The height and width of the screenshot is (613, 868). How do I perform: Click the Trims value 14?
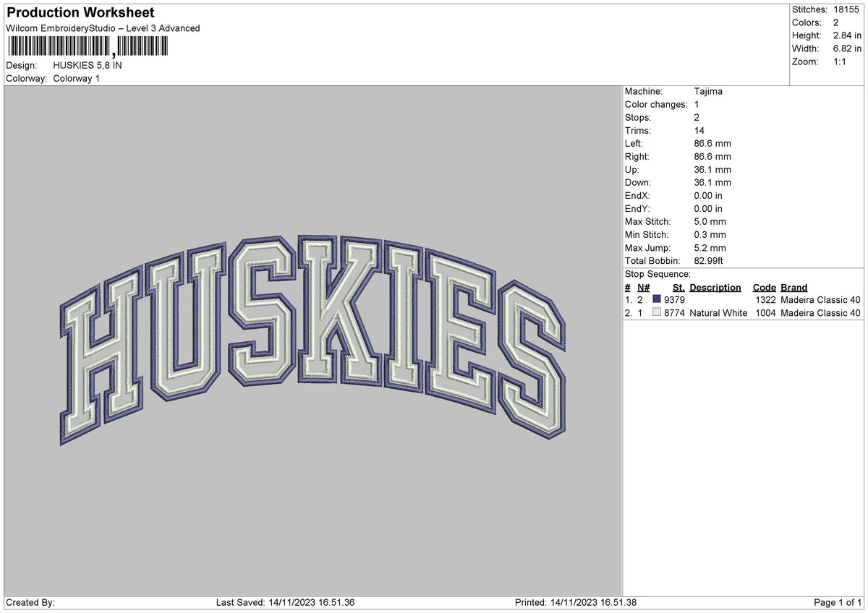(x=699, y=130)
